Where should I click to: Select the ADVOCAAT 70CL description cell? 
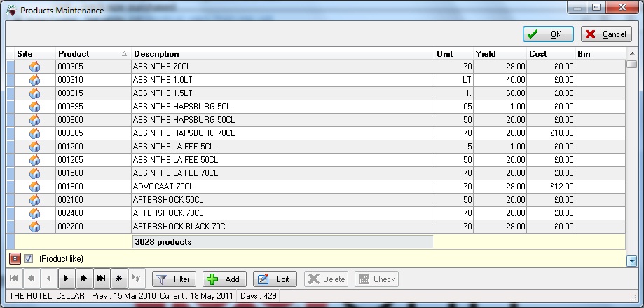tap(282, 187)
